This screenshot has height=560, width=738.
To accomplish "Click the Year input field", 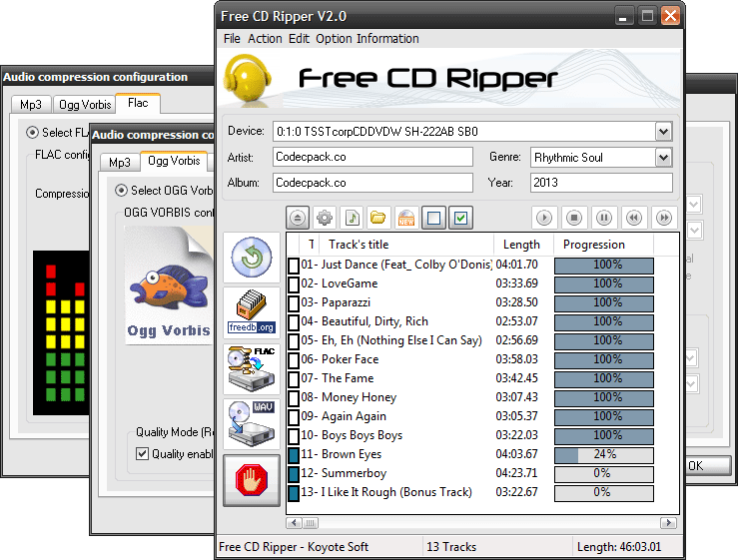I will 601,183.
